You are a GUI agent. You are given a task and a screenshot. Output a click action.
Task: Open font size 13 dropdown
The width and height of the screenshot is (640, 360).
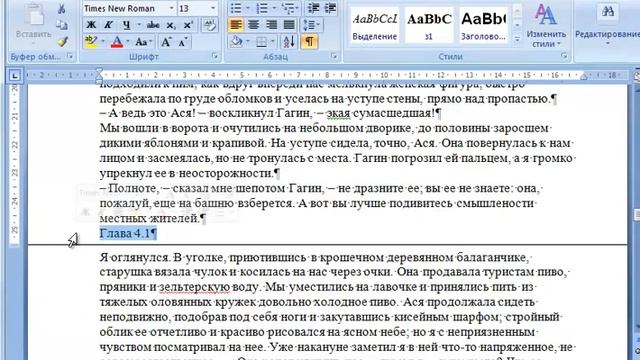point(213,8)
